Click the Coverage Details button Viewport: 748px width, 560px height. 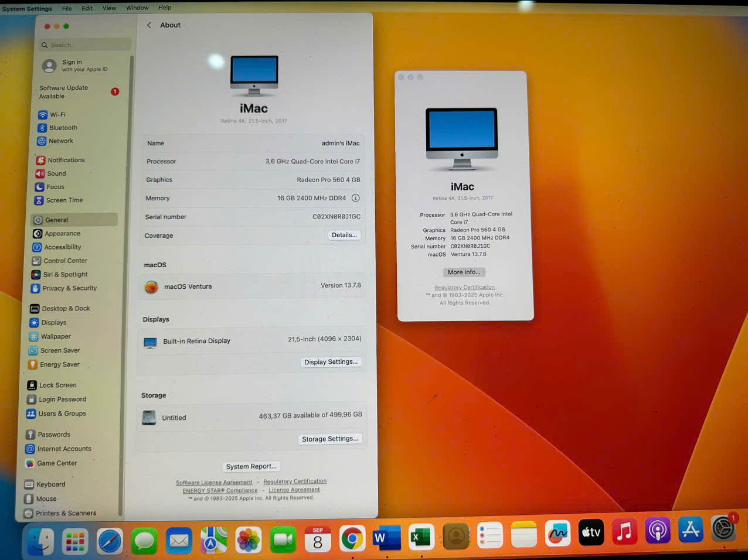click(x=344, y=235)
